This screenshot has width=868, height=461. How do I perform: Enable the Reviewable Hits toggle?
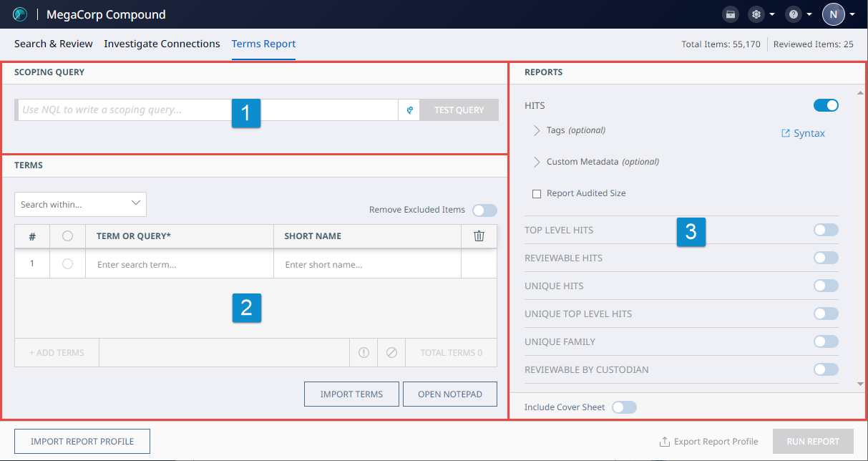pos(826,258)
